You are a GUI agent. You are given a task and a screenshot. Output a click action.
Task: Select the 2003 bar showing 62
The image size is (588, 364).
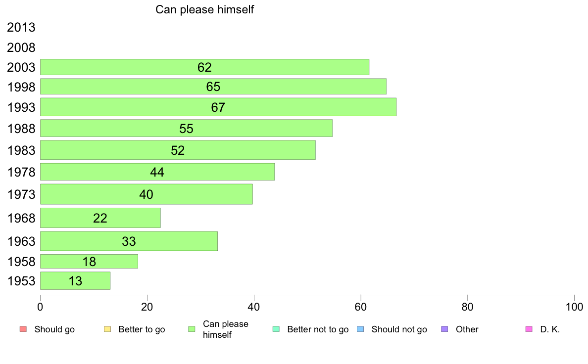[x=204, y=67]
